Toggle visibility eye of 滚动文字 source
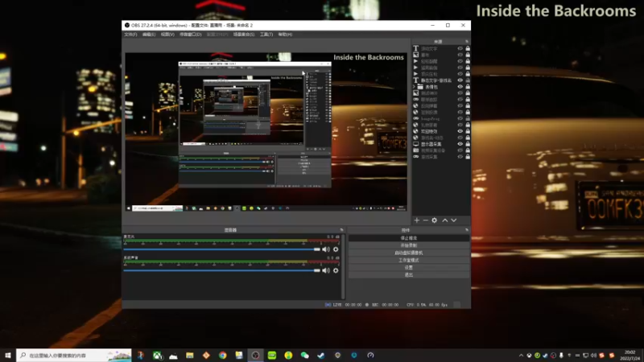 [x=460, y=48]
